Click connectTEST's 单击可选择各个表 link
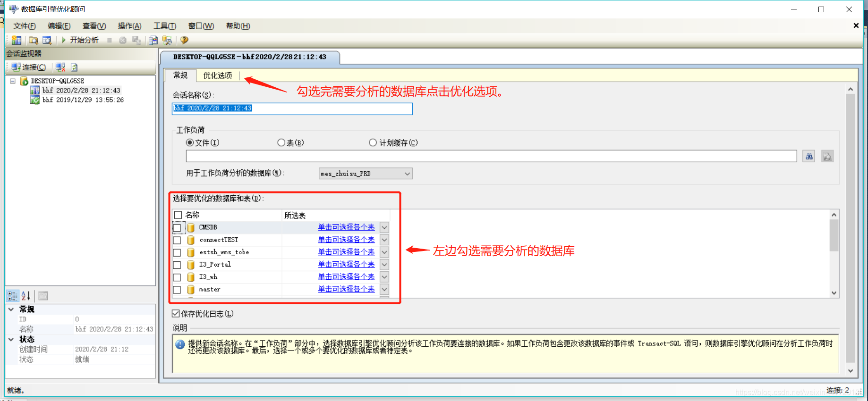 tap(346, 240)
